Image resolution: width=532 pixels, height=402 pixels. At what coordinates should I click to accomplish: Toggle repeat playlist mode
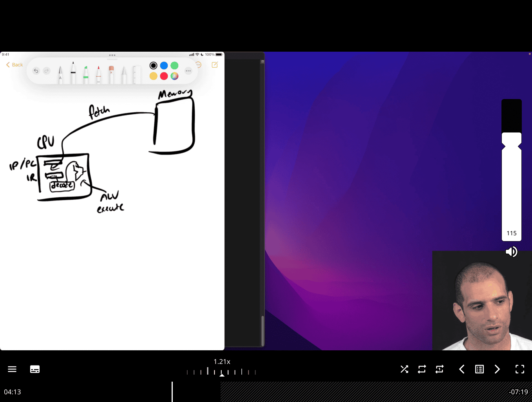click(422, 369)
